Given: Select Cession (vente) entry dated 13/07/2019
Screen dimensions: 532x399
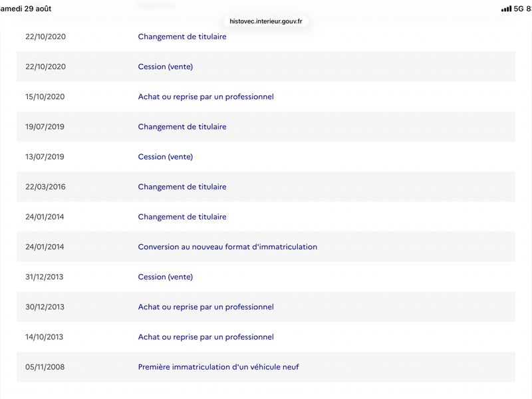Looking at the screenshot, I should (165, 157).
